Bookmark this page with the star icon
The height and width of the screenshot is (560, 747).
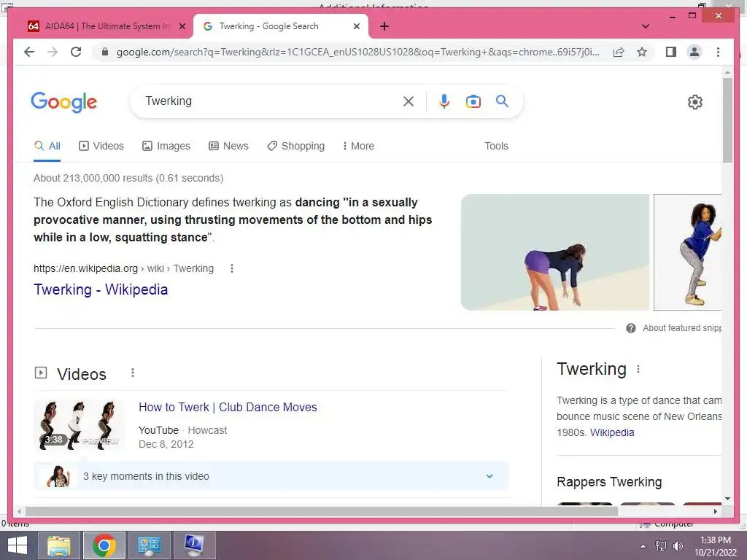(x=642, y=52)
